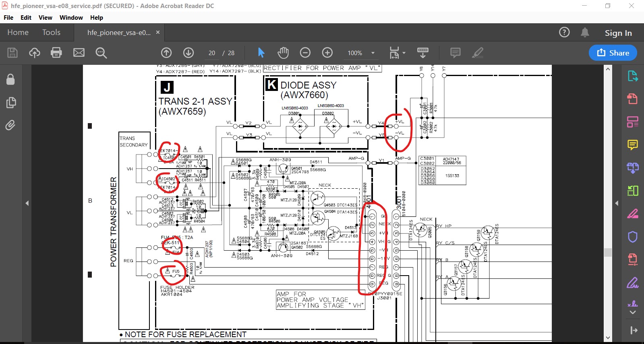The width and height of the screenshot is (644, 344).
Task: Open the attachments paperclip panel
Action: click(10, 126)
